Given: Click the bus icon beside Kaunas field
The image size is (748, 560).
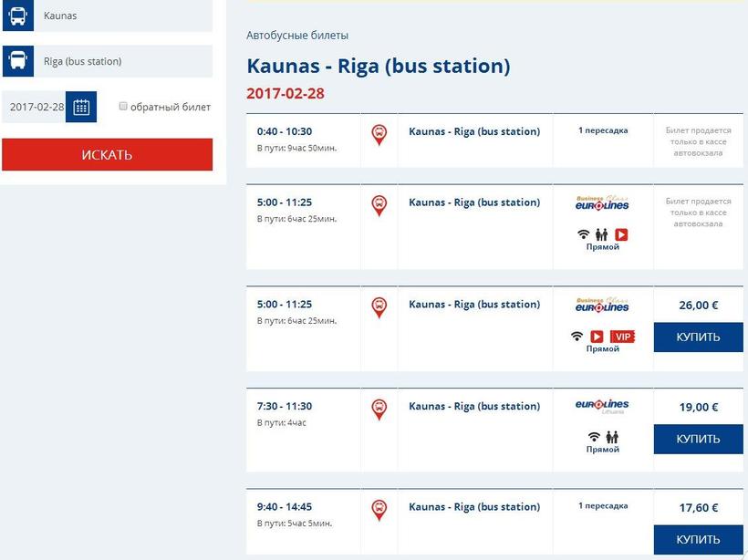Looking at the screenshot, I should (x=17, y=16).
